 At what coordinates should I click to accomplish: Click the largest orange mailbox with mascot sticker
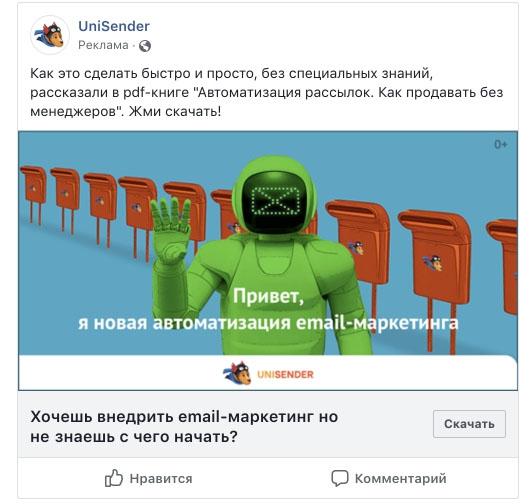[436, 257]
